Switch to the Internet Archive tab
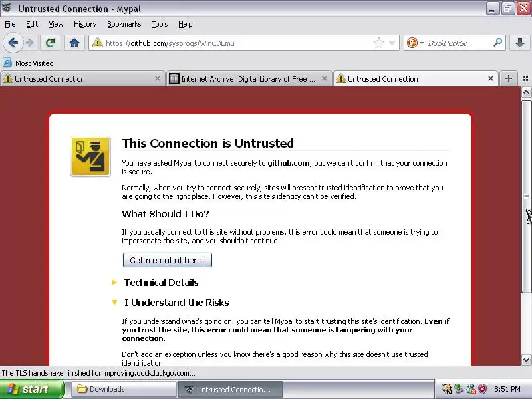 click(249, 79)
